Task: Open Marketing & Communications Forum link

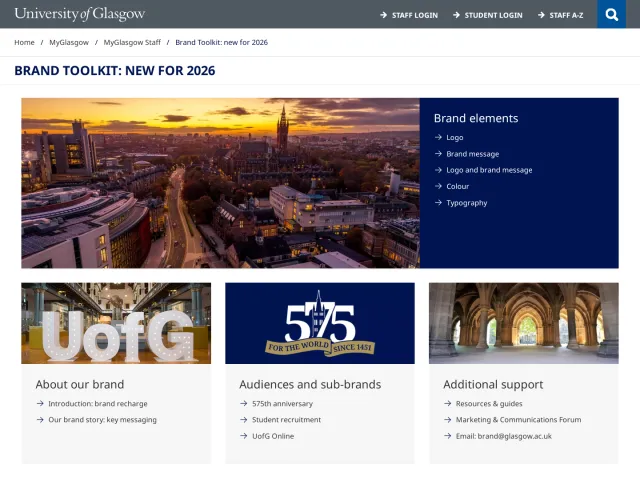Action: (x=518, y=420)
